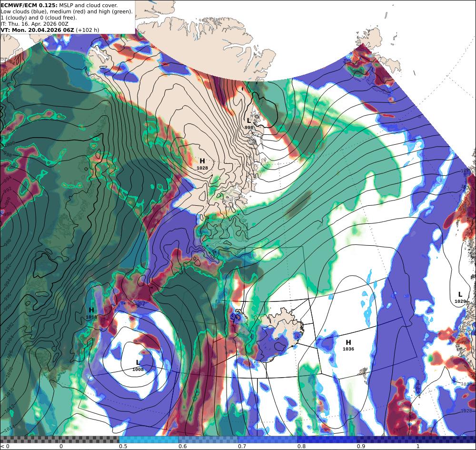476x450 pixels.
Task: Click the light blue 0.5–0.6 colorbar segment
Action: (x=149, y=440)
